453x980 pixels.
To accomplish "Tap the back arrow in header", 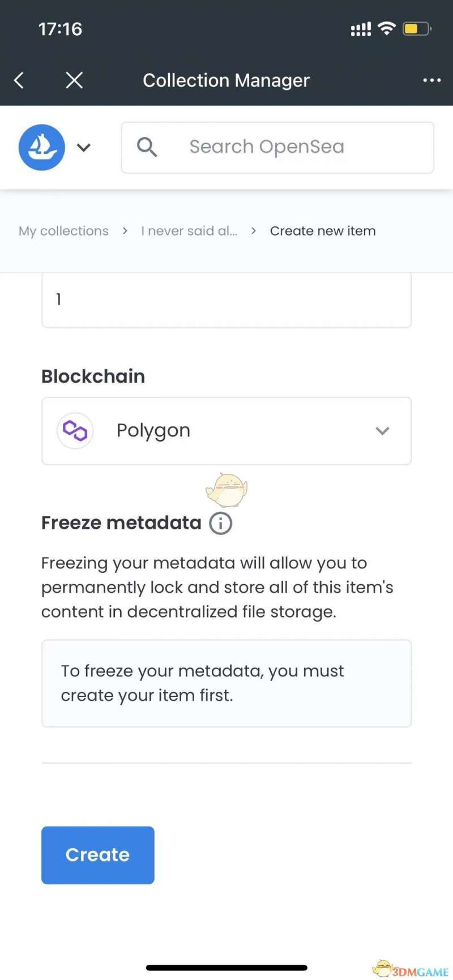I will (x=19, y=80).
